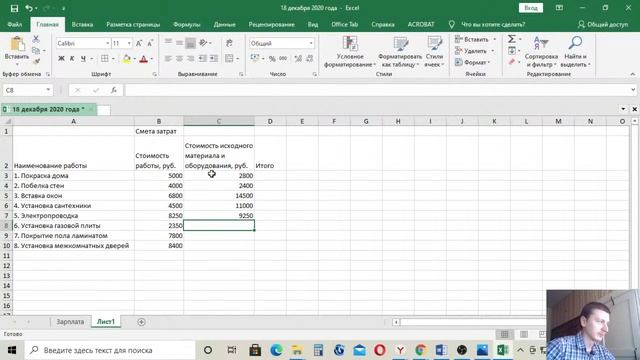The width and height of the screenshot is (640, 360).
Task: Click the Fill down icon
Action: click(x=512, y=51)
